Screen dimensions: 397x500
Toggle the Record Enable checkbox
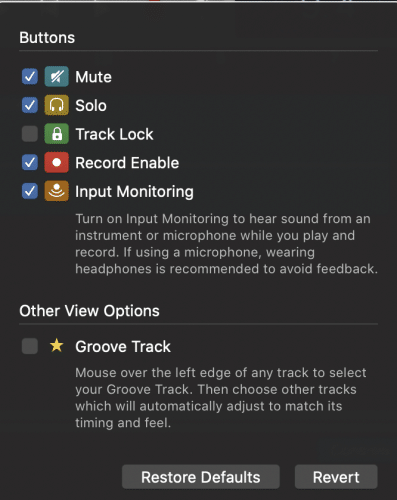click(x=30, y=163)
